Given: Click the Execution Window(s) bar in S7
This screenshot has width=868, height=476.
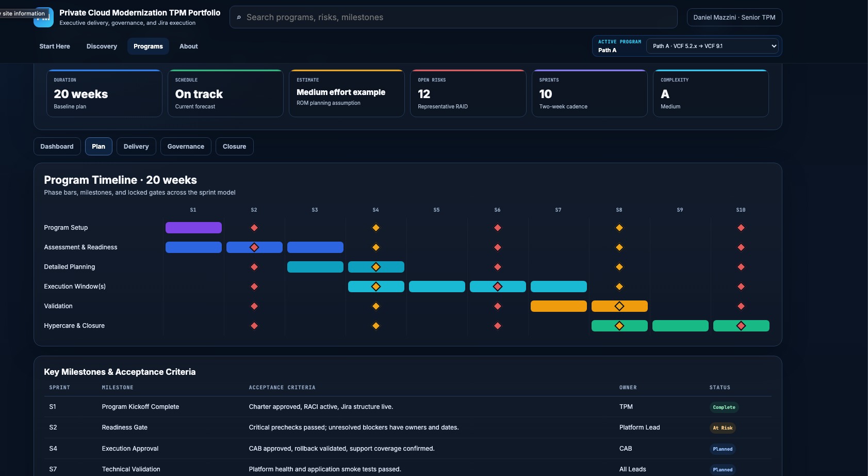Looking at the screenshot, I should 559,287.
